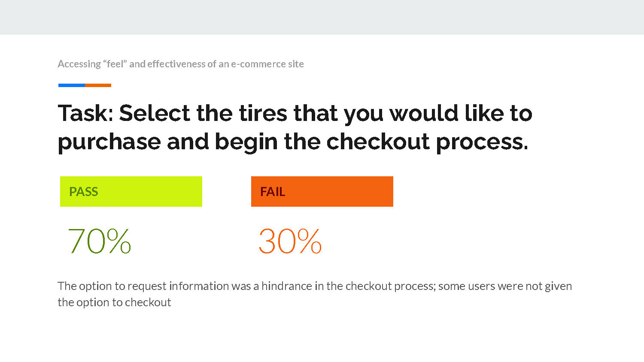The height and width of the screenshot is (362, 644).
Task: Select the subtitle about e-commerce site
Action: (x=181, y=64)
